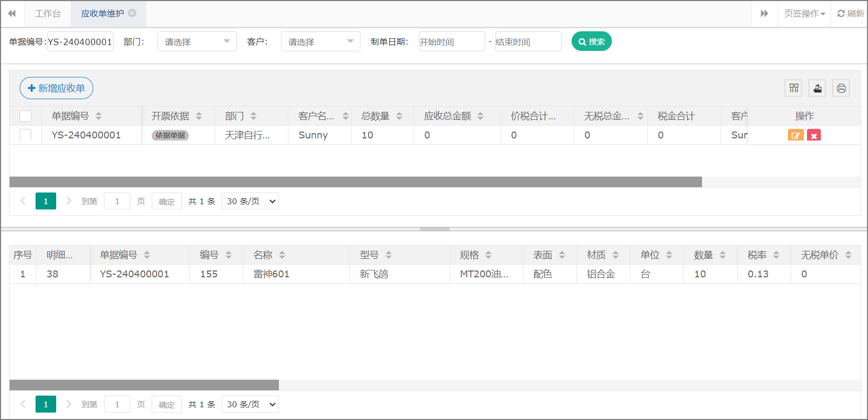Click the export table icon

click(817, 88)
